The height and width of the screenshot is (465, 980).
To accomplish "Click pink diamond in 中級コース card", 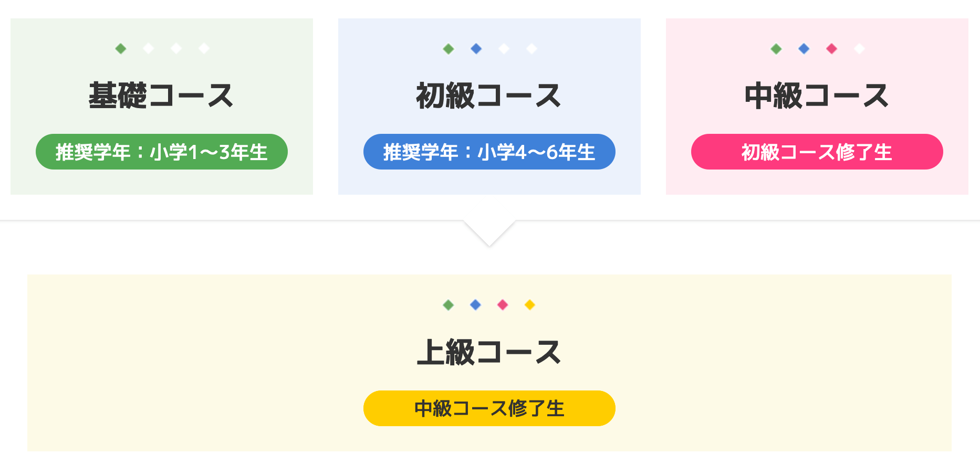I will pyautogui.click(x=831, y=49).
